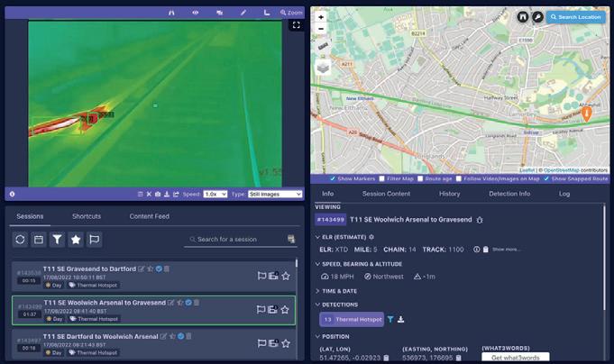Collapse the ELR (Estimate) section

coord(317,237)
